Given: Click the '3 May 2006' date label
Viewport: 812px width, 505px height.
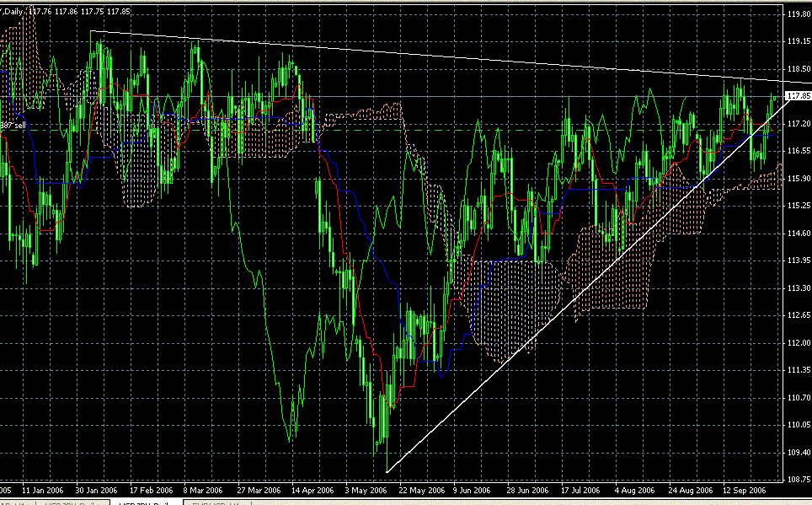Looking at the screenshot, I should point(366,491).
